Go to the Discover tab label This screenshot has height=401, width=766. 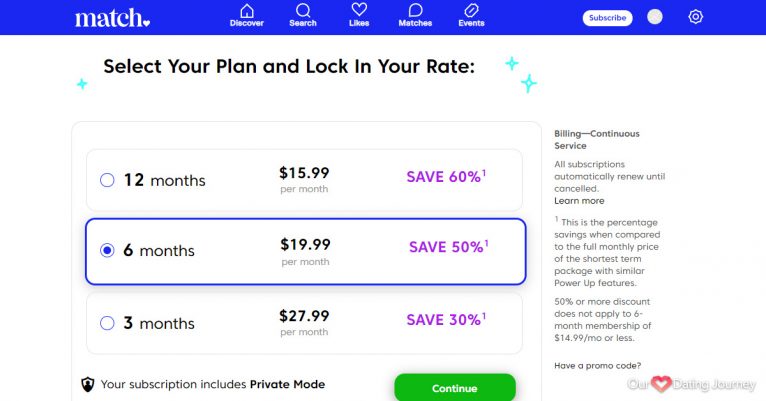[x=246, y=23]
